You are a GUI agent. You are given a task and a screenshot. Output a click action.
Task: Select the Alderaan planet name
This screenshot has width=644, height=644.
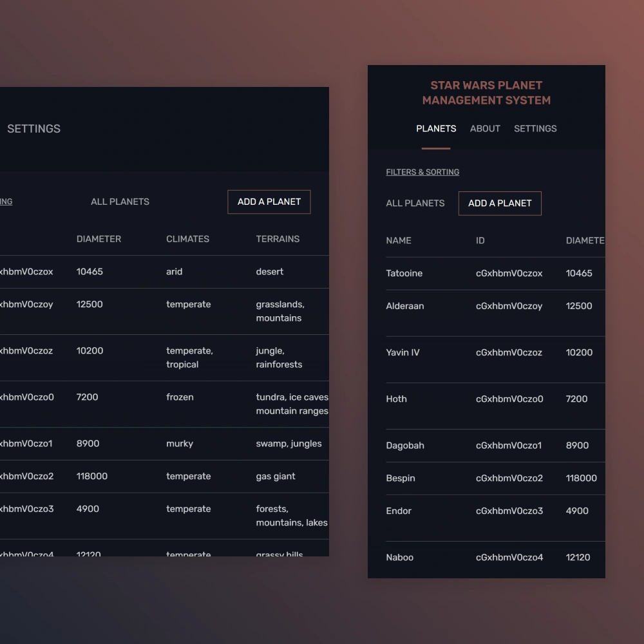pyautogui.click(x=405, y=306)
